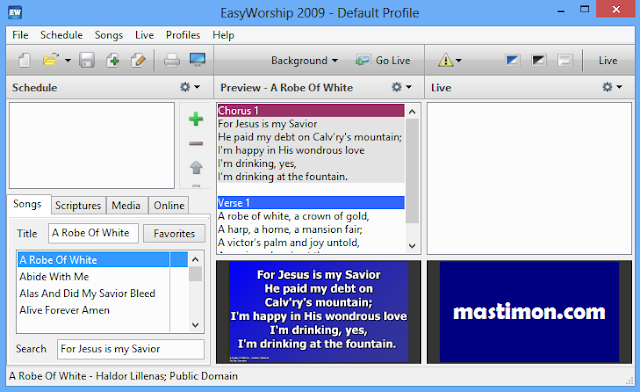Click the monitor display icon

(198, 60)
